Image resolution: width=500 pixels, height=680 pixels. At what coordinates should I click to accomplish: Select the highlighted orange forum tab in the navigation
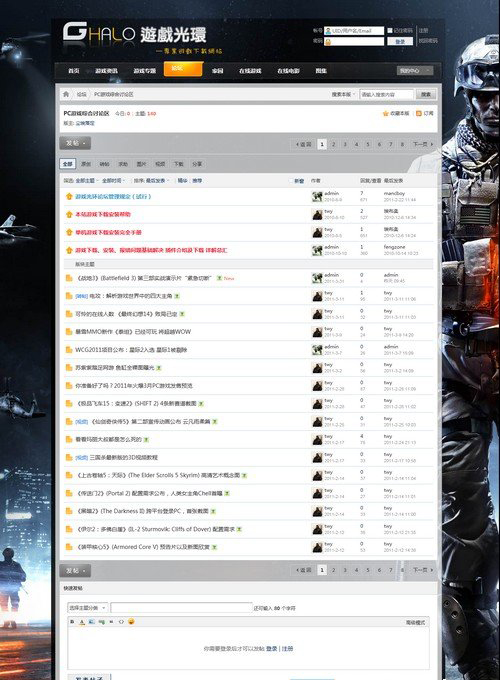point(183,69)
